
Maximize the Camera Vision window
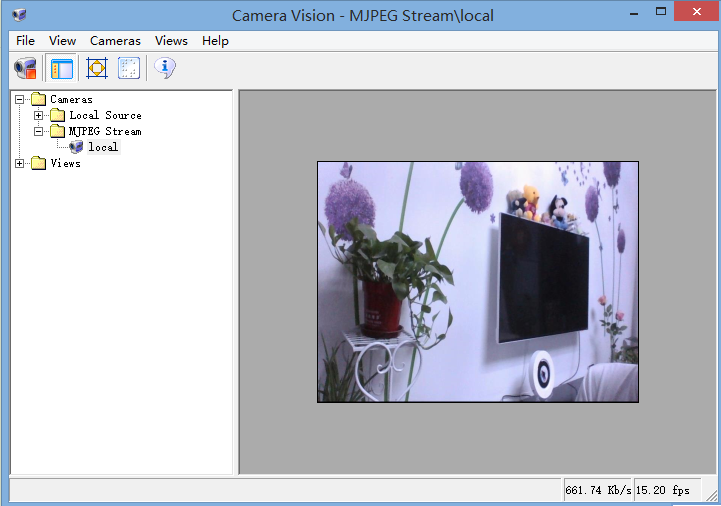click(x=661, y=12)
